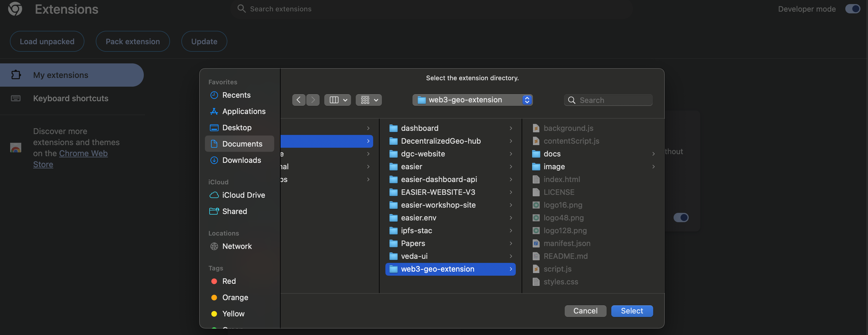Screen dimensions: 868x335
Task: Open My extensions section
Action: pyautogui.click(x=71, y=75)
